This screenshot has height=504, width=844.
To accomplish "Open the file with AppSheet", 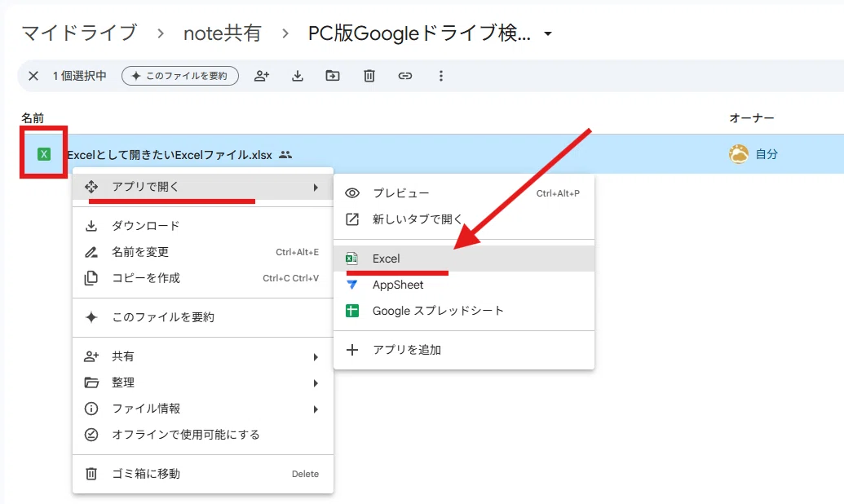I will click(x=464, y=285).
